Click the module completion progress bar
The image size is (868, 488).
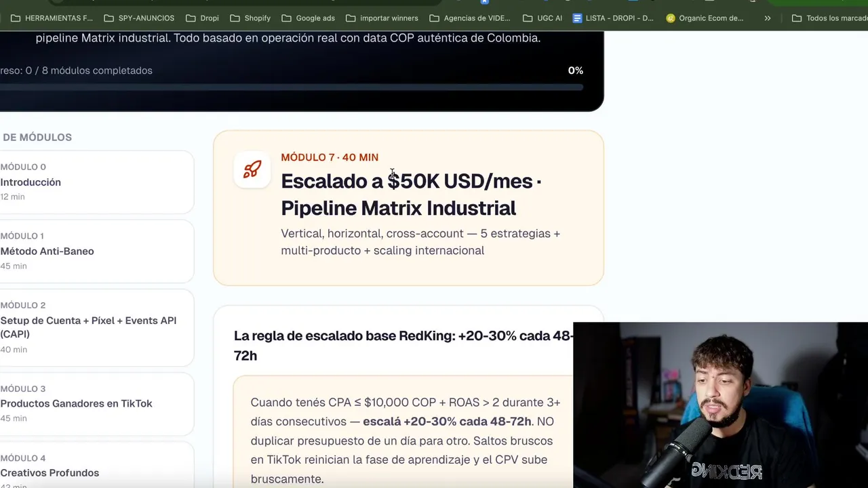tap(292, 87)
